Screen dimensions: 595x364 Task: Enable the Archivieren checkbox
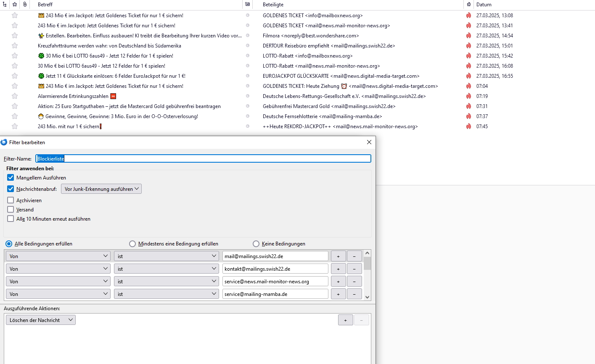click(x=11, y=200)
